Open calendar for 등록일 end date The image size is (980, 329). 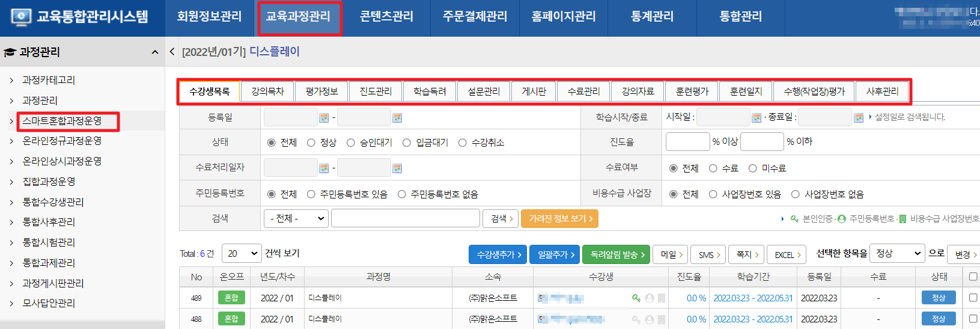(x=397, y=118)
